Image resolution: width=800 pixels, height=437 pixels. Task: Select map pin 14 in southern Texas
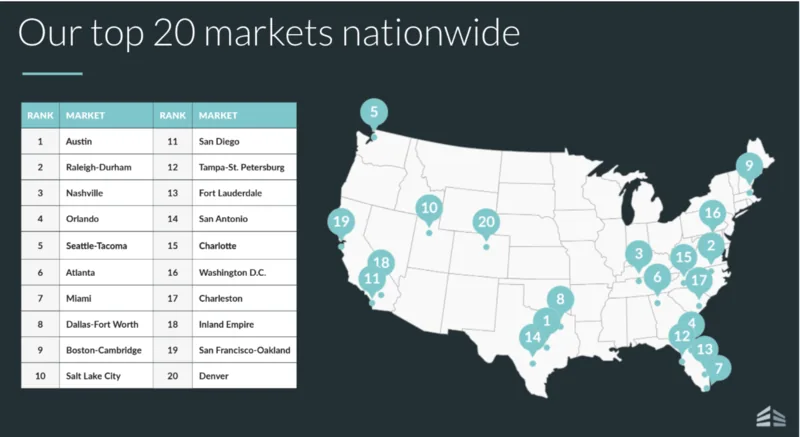pyautogui.click(x=533, y=340)
